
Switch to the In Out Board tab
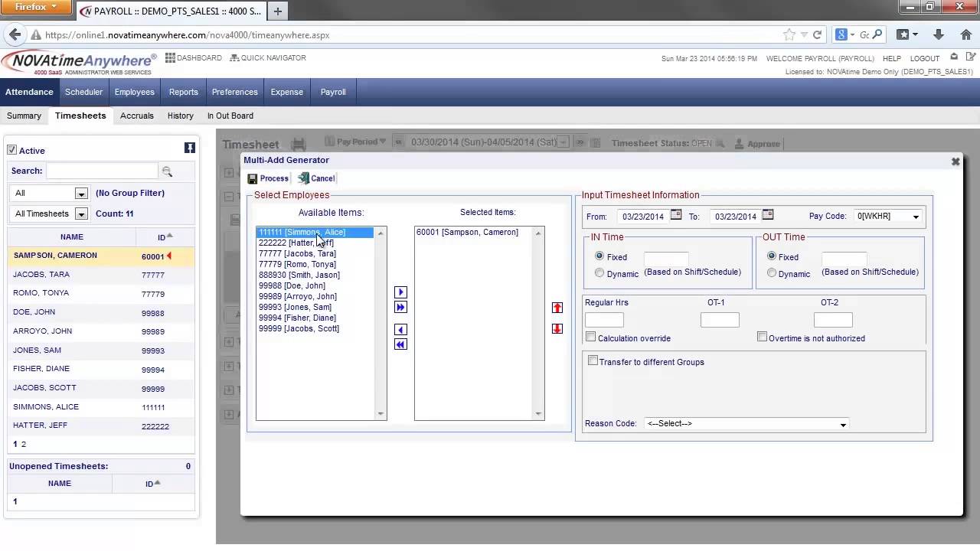[x=230, y=116]
